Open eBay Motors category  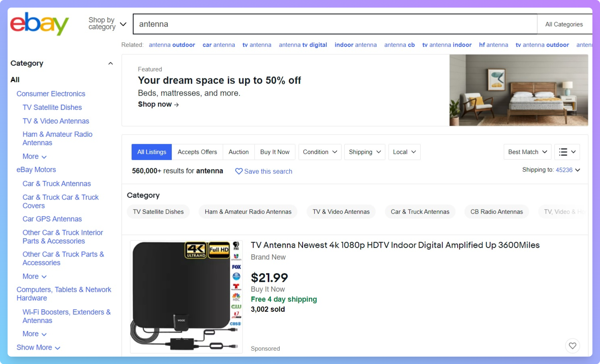[x=36, y=170]
